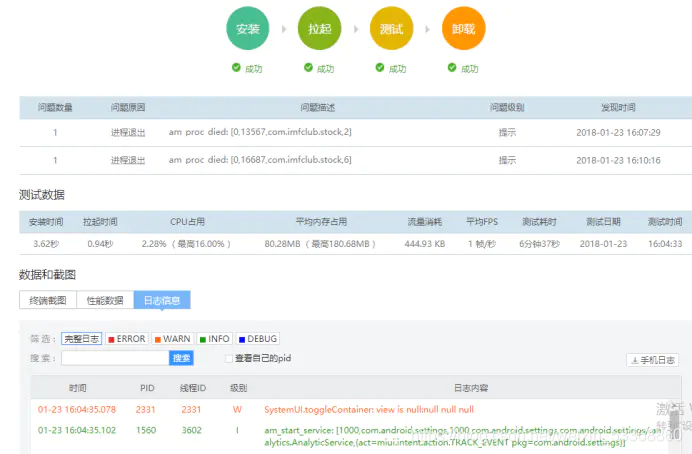Select issue row with pid 13567
The height and width of the screenshot is (454, 692).
(x=356, y=132)
